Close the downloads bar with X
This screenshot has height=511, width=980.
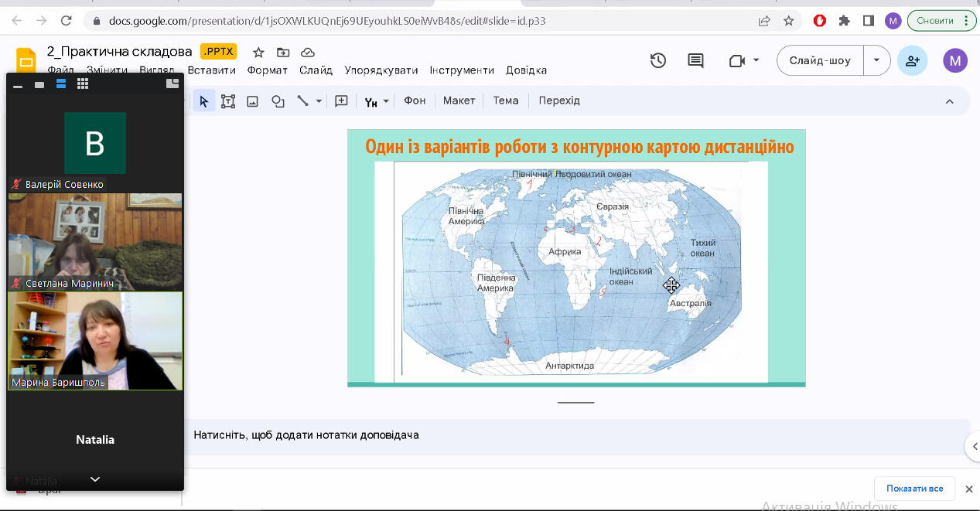tap(969, 489)
